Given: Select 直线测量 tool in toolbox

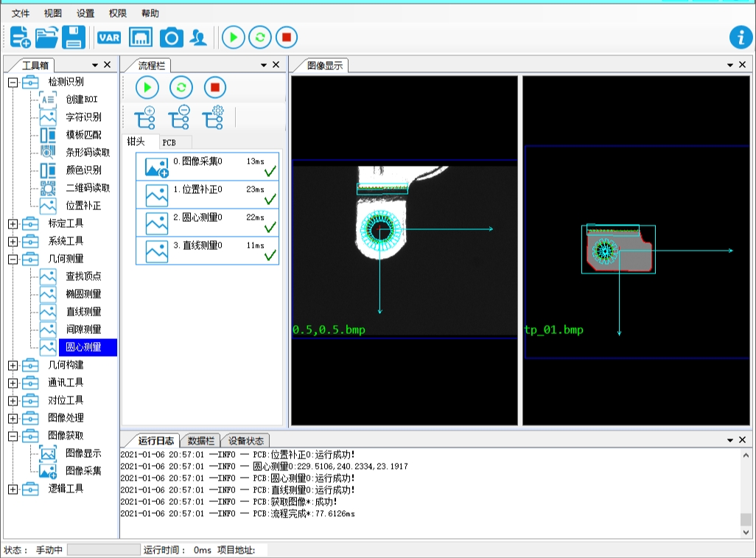Looking at the screenshot, I should coord(83,312).
